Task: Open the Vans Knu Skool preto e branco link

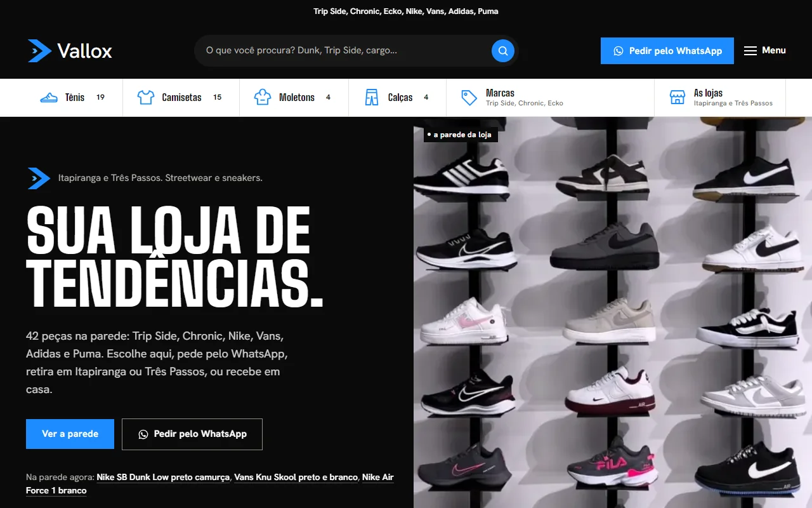Action: tap(296, 477)
